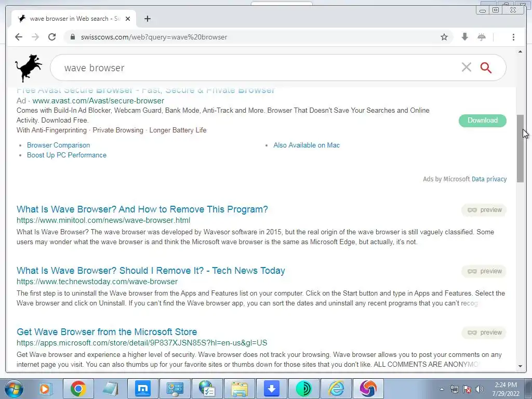Open a new tab with plus button
The height and width of the screenshot is (399, 532).
coord(147,19)
